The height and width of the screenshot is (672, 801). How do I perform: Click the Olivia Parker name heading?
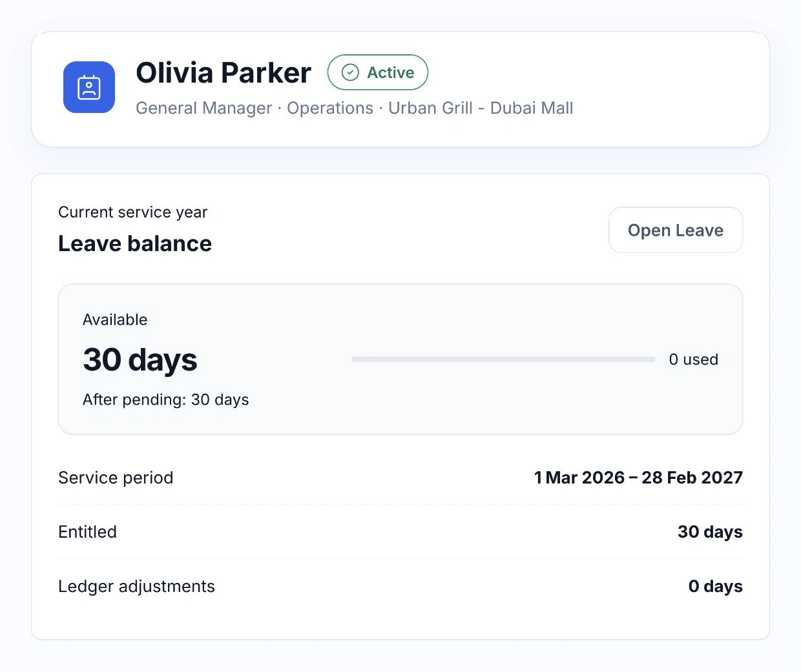point(224,73)
